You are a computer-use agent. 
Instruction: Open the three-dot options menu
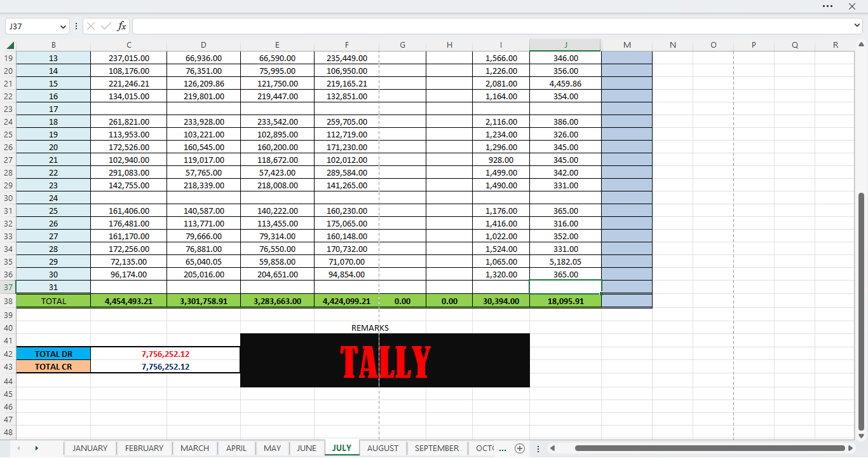(827, 6)
